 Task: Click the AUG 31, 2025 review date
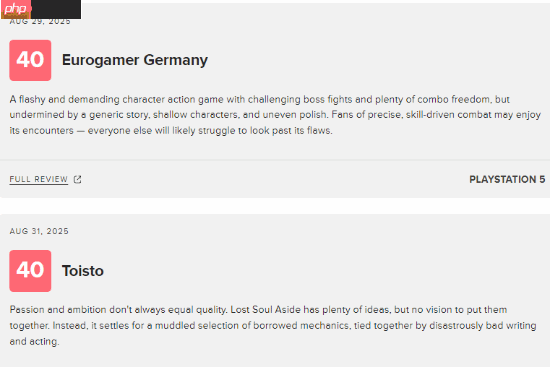pos(39,231)
